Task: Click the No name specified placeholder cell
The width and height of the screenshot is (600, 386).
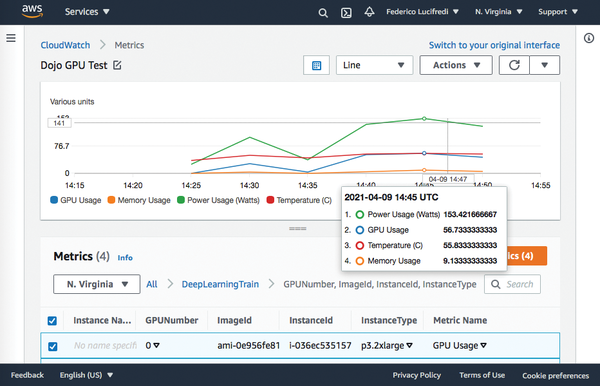Action: click(x=105, y=345)
